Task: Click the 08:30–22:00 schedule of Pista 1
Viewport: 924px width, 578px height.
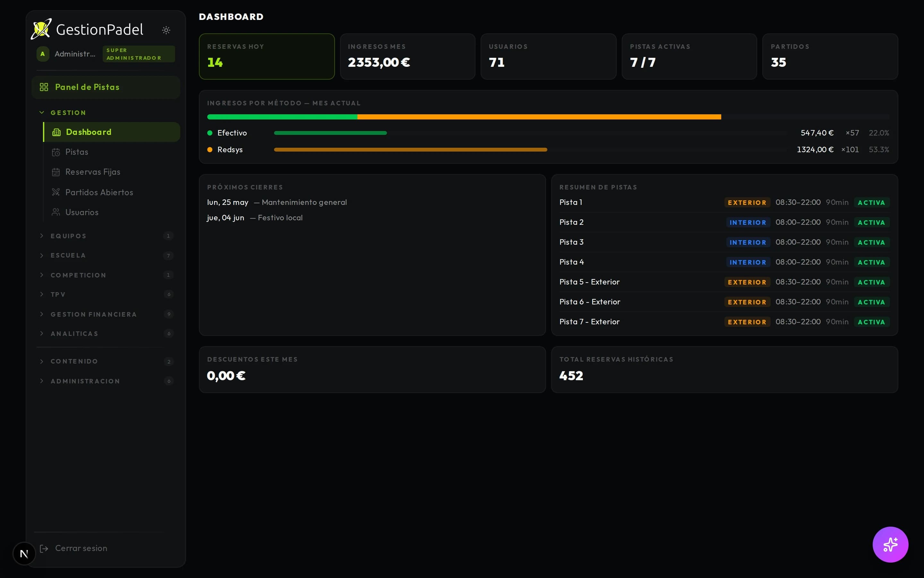Action: point(798,202)
